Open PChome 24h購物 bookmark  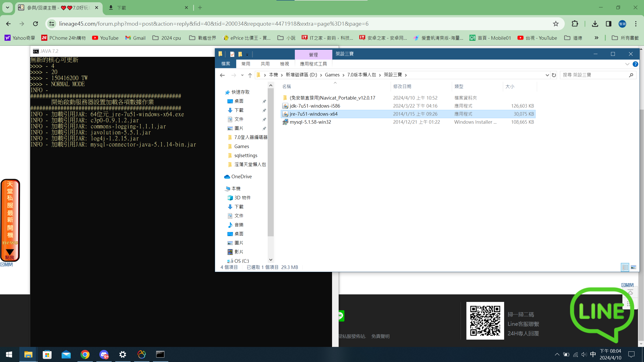tap(64, 38)
